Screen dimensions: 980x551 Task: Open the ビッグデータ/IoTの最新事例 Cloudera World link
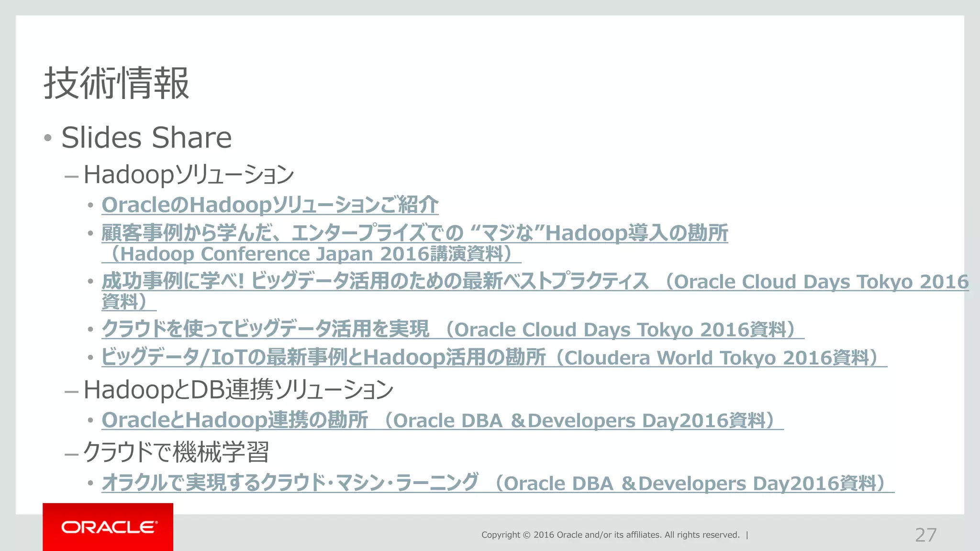click(x=494, y=357)
